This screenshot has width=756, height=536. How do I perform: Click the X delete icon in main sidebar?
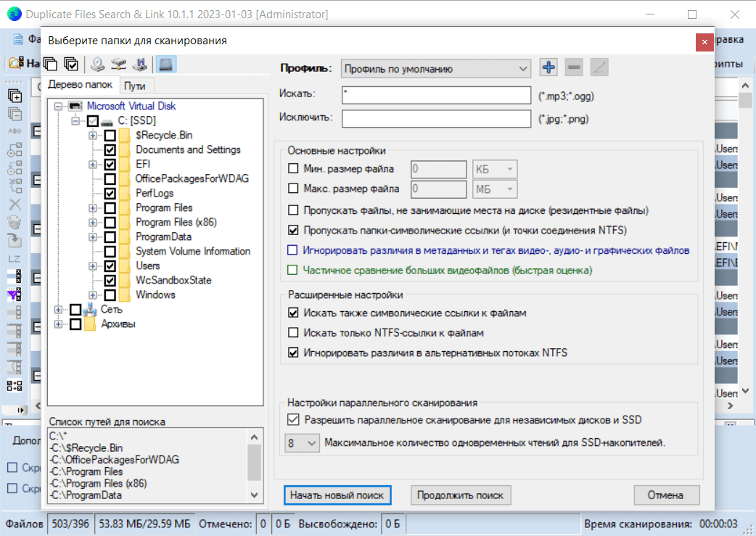[15, 205]
